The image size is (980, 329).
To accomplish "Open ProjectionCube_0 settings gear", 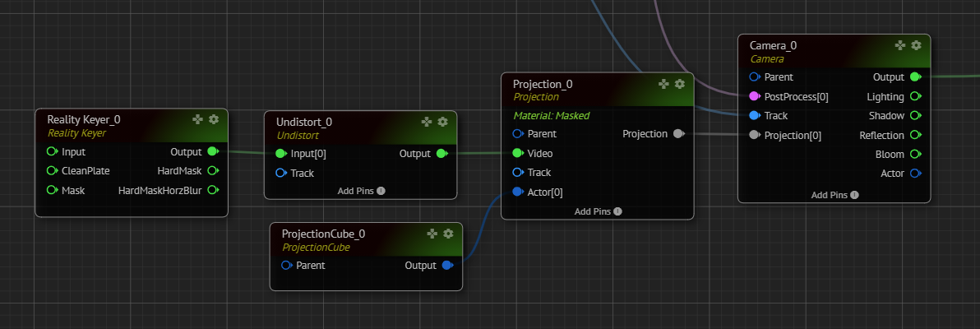I will pyautogui.click(x=449, y=234).
